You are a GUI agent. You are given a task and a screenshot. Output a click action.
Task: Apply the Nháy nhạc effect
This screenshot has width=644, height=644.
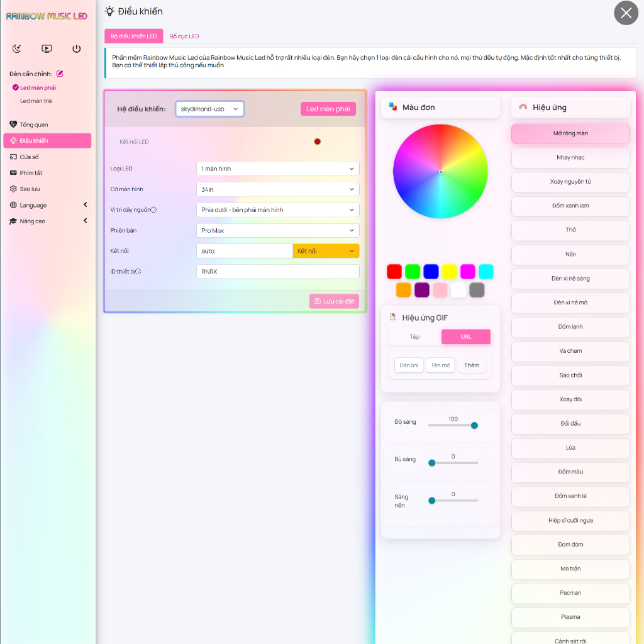570,157
